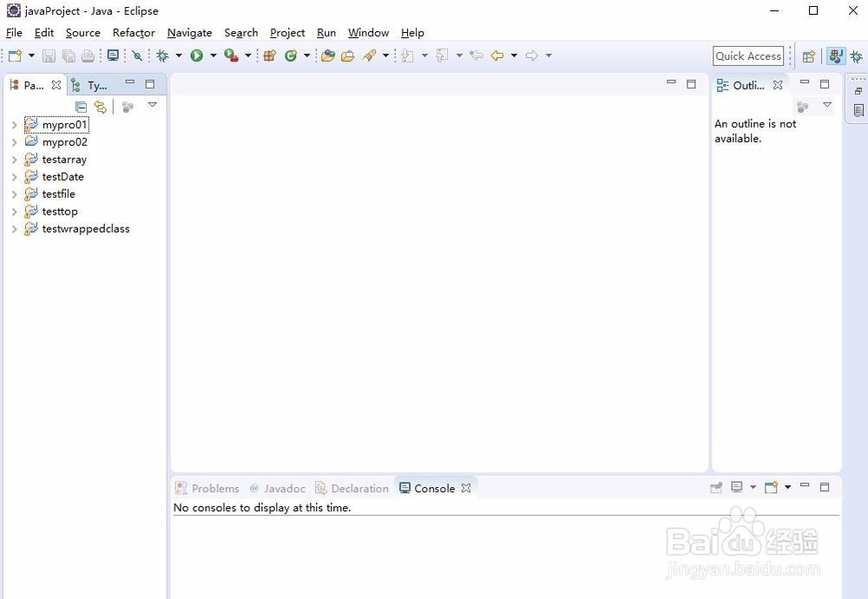
Task: Click the Print toolbar icon
Action: point(88,56)
